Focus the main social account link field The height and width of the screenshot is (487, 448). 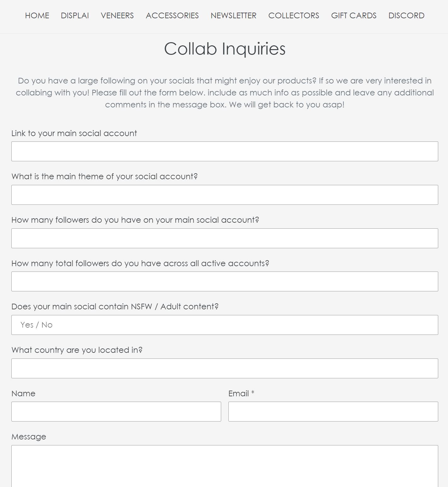(225, 152)
